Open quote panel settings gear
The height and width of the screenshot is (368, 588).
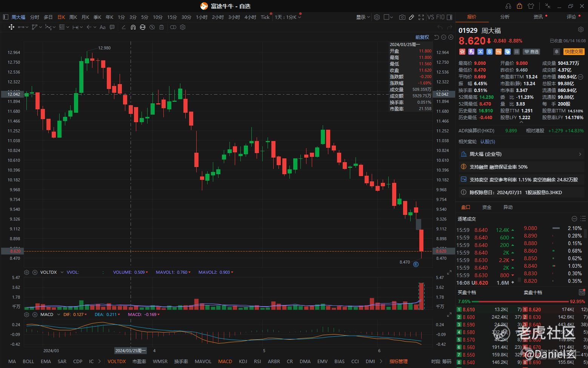(x=581, y=29)
